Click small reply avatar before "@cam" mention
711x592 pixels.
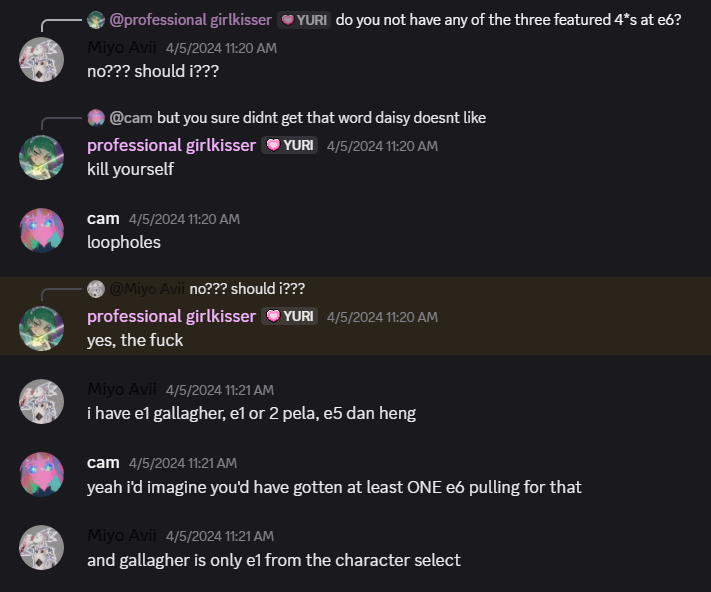click(96, 117)
